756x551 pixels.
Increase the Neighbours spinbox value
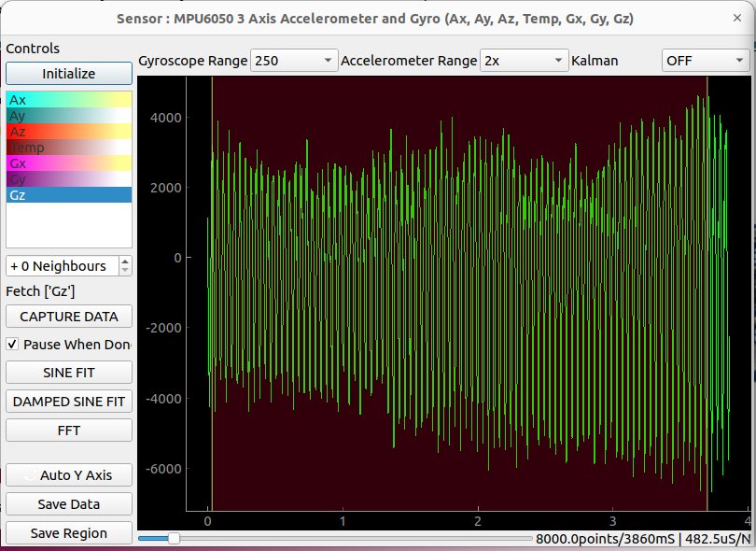click(126, 261)
